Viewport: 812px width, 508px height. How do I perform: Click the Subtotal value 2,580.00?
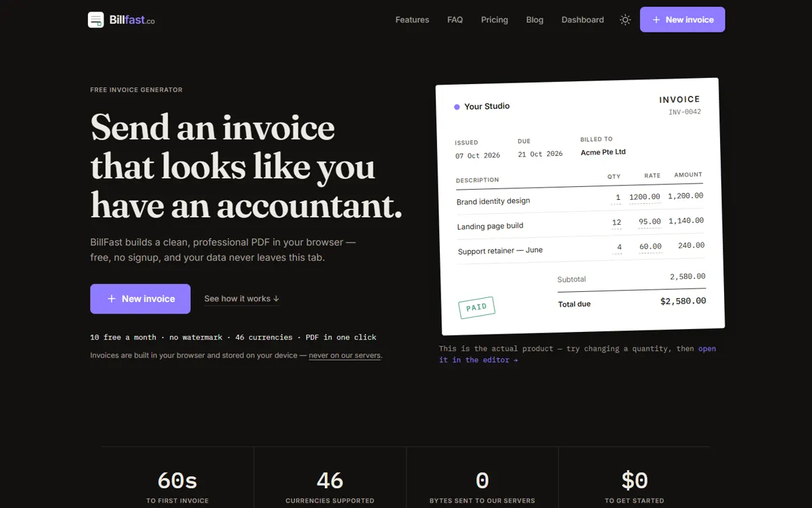[x=687, y=276]
